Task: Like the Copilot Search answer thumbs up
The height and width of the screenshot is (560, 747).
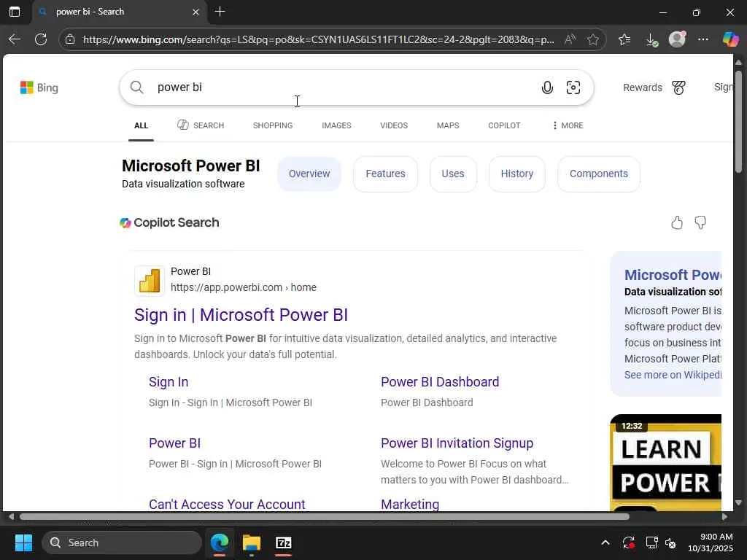Action: click(676, 222)
